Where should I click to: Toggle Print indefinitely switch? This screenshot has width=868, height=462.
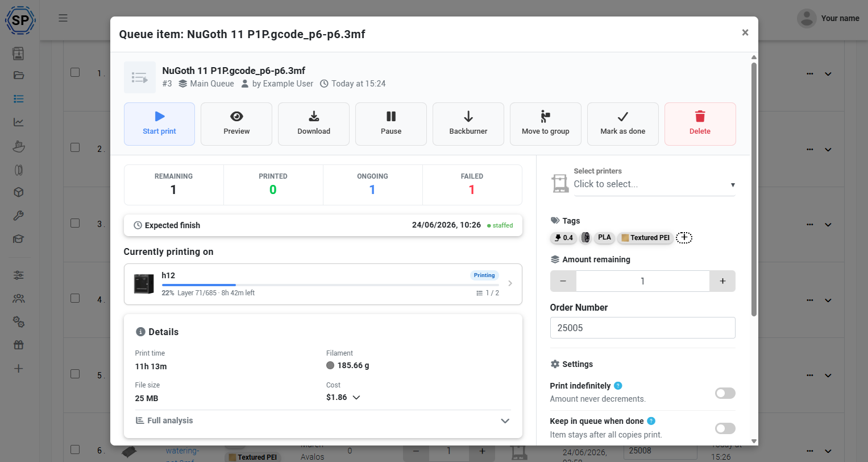[725, 393]
